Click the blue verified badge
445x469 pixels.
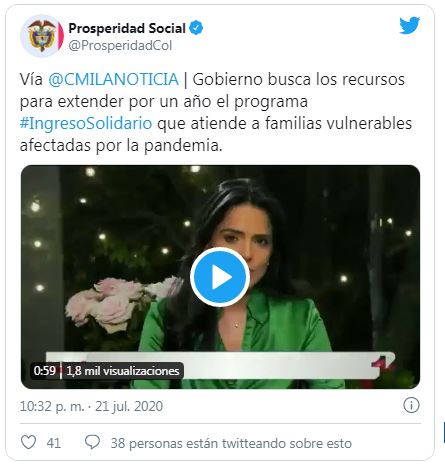pos(196,28)
